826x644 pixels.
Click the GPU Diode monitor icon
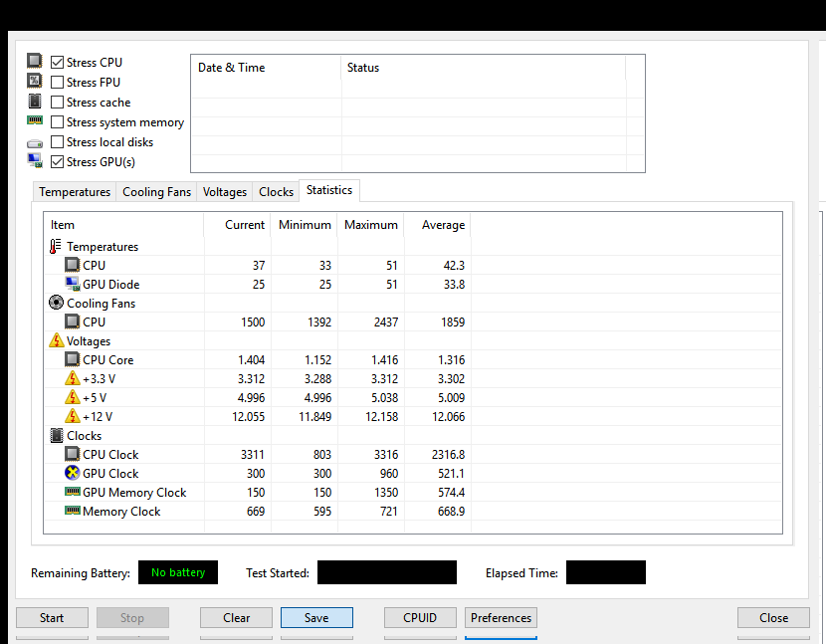click(72, 285)
